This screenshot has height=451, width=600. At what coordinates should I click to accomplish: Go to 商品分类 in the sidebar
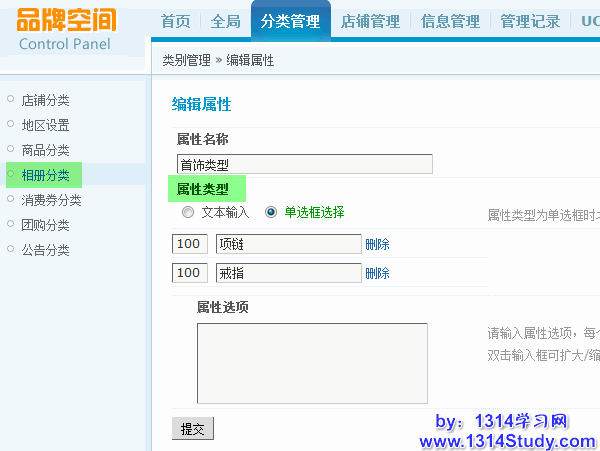45,150
